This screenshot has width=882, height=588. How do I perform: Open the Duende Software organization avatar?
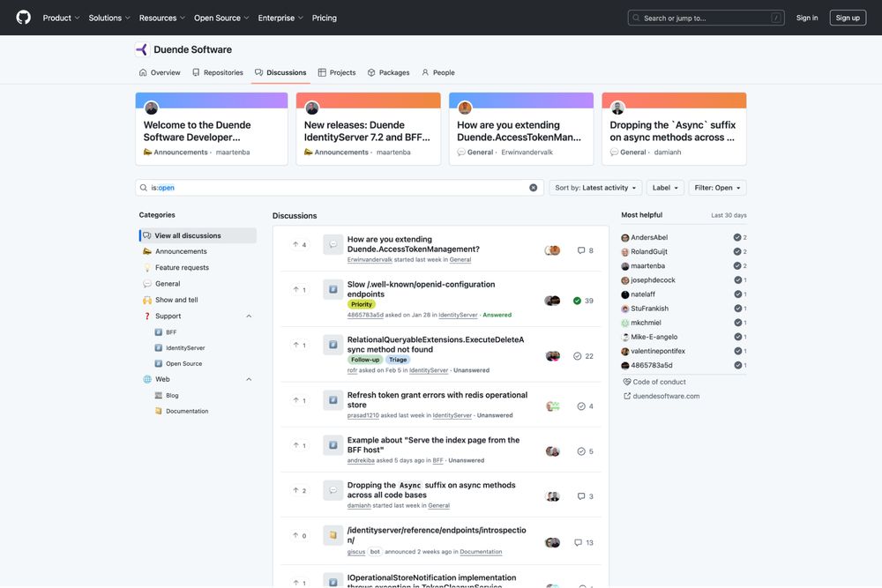(142, 49)
